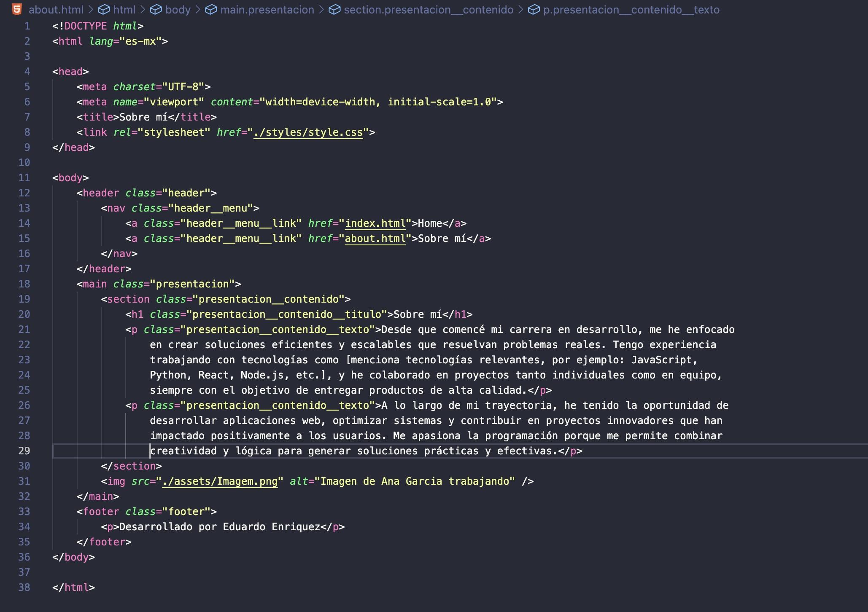Open p.presentacion__contenido__texto breadcrumb segment

631,10
